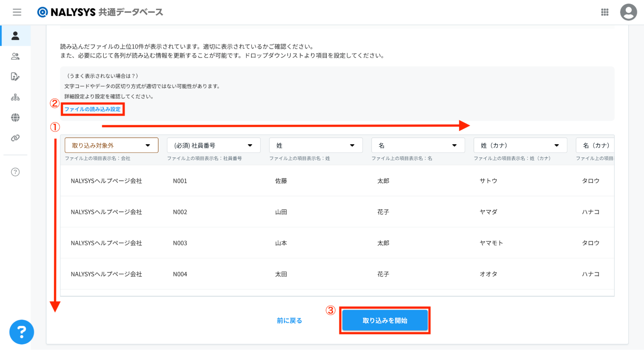Open the 名 column mapping dropdown
Screen dimensions: 644x350
click(x=418, y=145)
